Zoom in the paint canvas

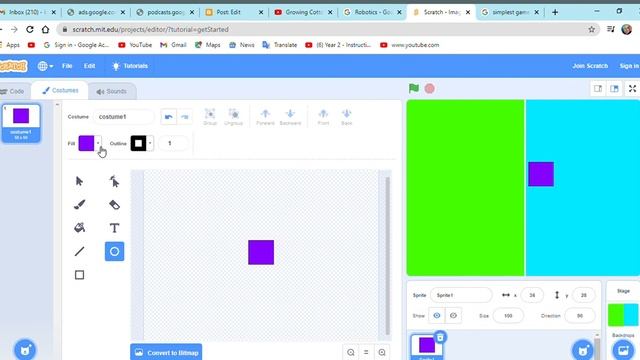(x=382, y=352)
